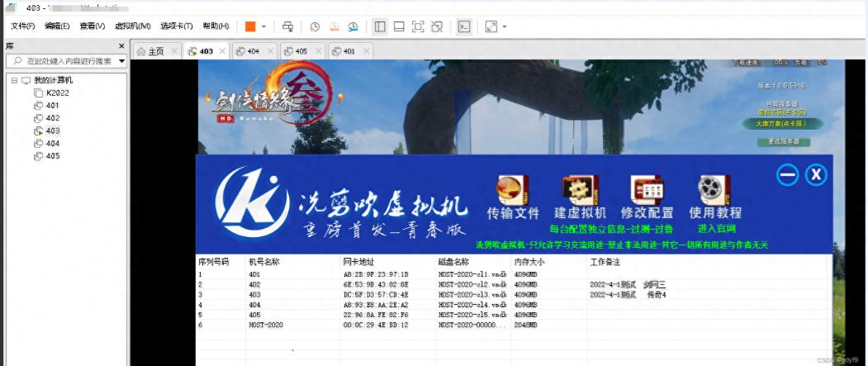Open the 编辑(E) menu
The height and width of the screenshot is (366, 868).
click(x=57, y=26)
